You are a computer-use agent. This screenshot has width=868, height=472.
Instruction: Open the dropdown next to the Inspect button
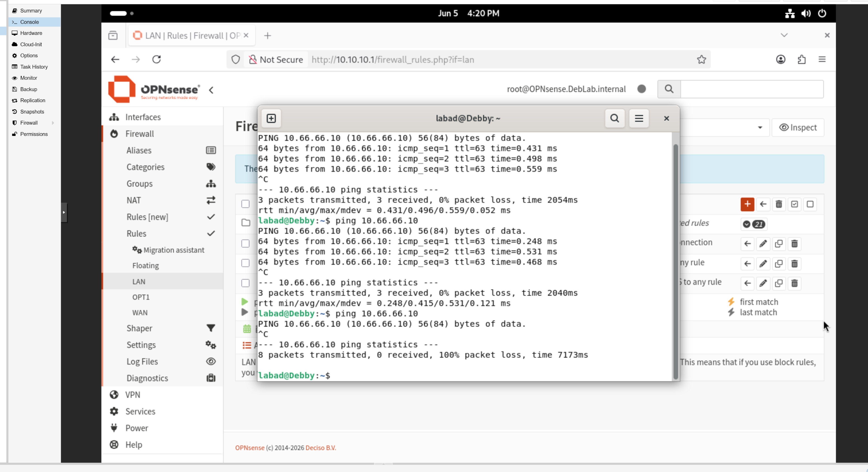[760, 128]
